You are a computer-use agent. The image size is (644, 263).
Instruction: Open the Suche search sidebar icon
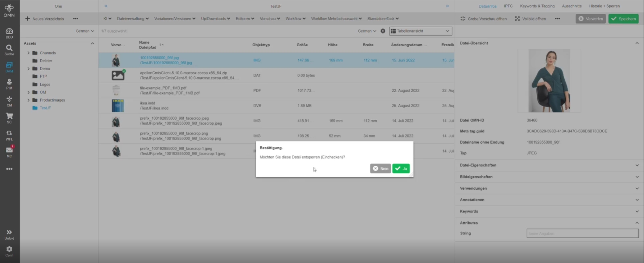coord(9,50)
